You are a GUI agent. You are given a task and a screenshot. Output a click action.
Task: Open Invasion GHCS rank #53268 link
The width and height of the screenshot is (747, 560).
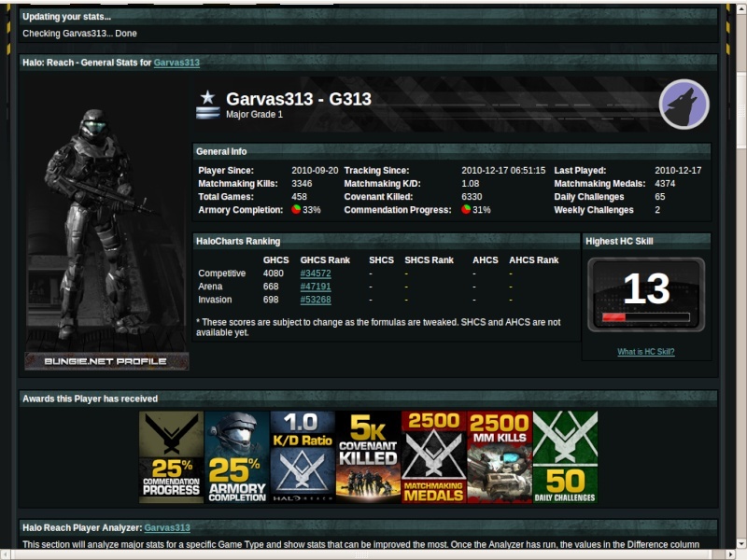[316, 300]
